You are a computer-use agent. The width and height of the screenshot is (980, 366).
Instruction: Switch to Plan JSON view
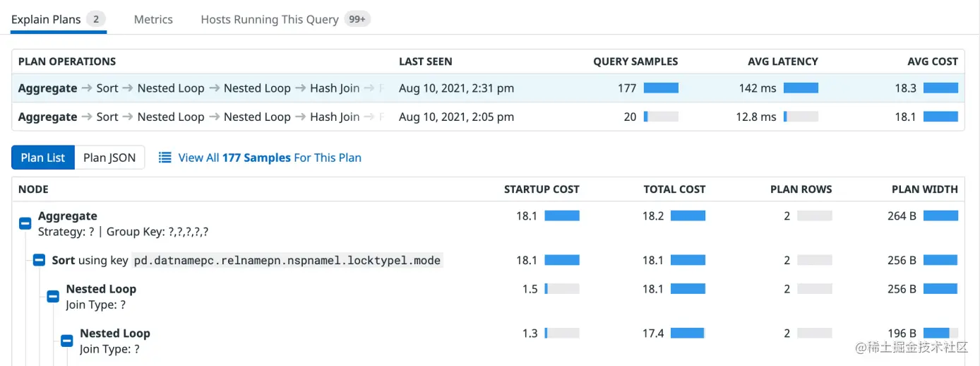(109, 158)
